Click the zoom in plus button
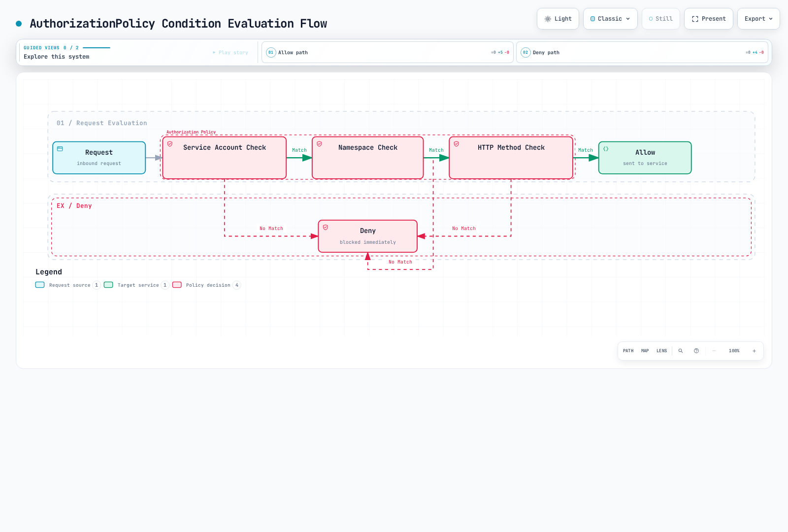 click(x=754, y=351)
